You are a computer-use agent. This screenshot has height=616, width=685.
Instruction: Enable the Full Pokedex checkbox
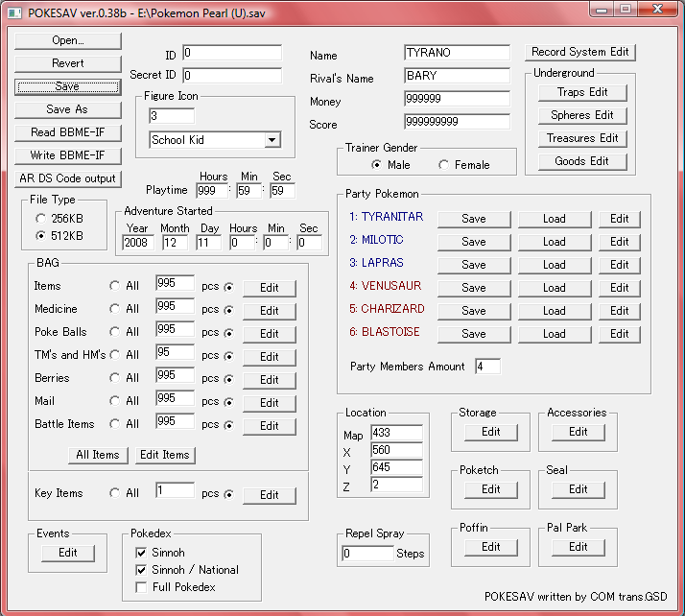tap(141, 587)
